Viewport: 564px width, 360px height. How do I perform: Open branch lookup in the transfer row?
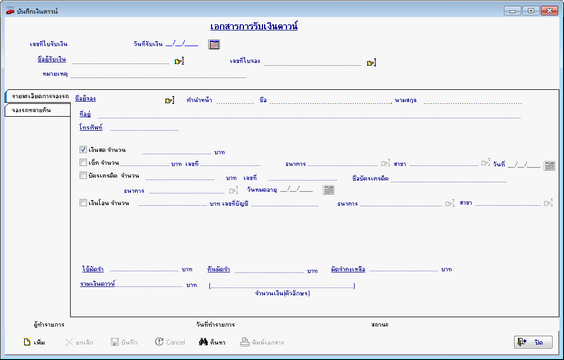(x=549, y=203)
